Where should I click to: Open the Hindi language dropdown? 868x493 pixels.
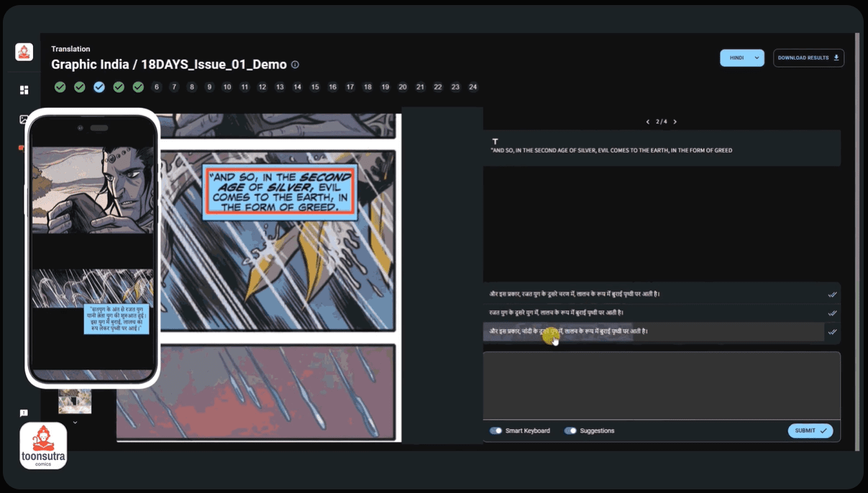tap(741, 58)
